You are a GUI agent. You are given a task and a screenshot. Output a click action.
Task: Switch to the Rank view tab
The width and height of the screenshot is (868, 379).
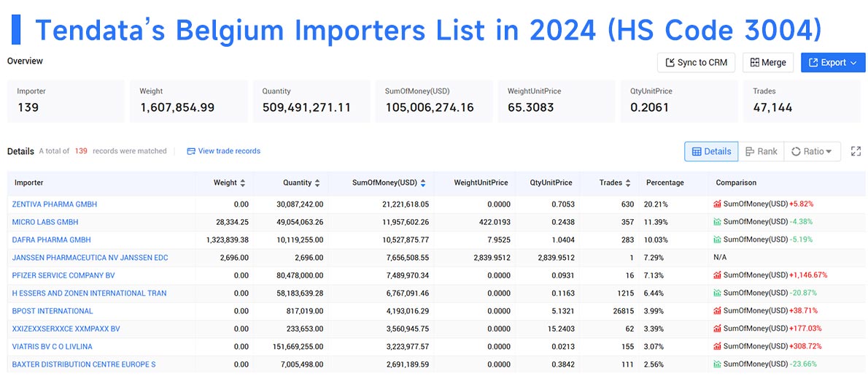[762, 151]
